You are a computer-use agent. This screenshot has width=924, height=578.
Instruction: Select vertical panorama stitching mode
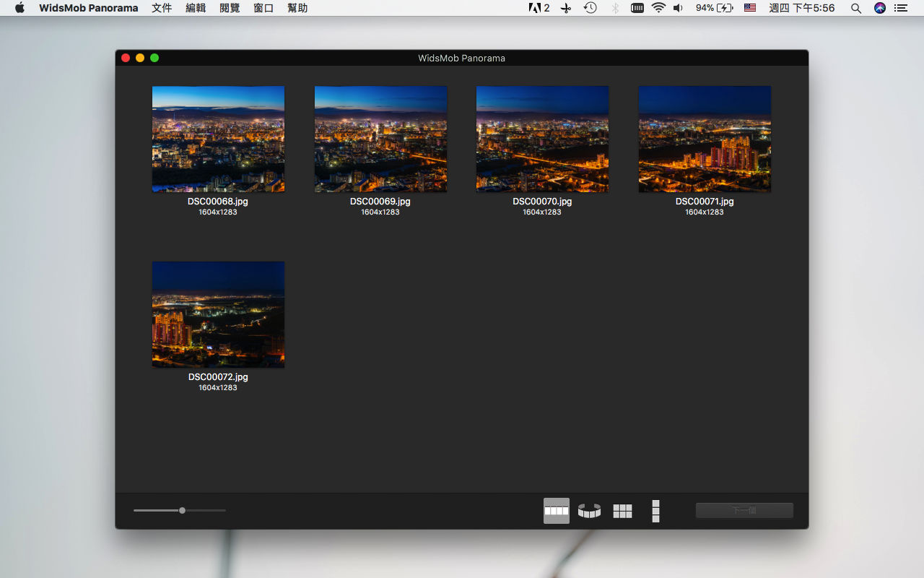(655, 511)
